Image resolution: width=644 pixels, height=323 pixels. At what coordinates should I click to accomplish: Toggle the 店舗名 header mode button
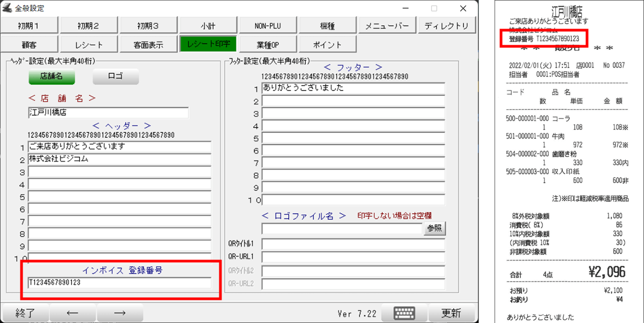pos(51,76)
